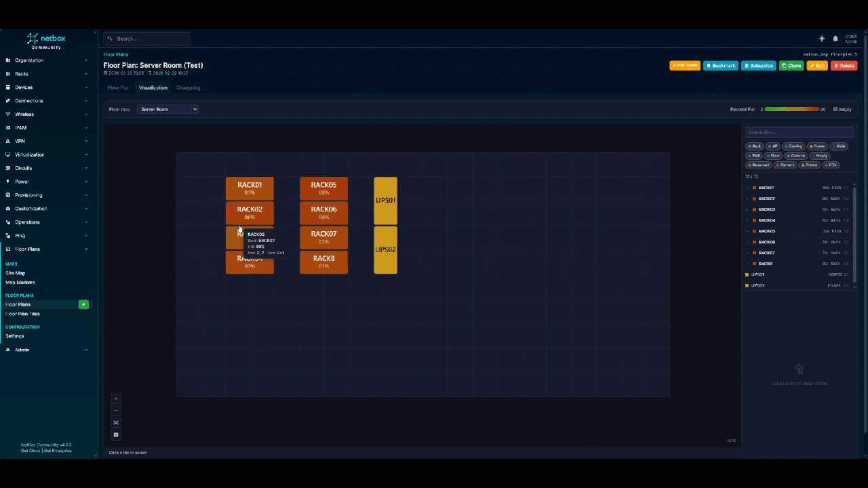The image size is (868, 488).
Task: Add a new floor plan with green plus
Action: point(83,305)
